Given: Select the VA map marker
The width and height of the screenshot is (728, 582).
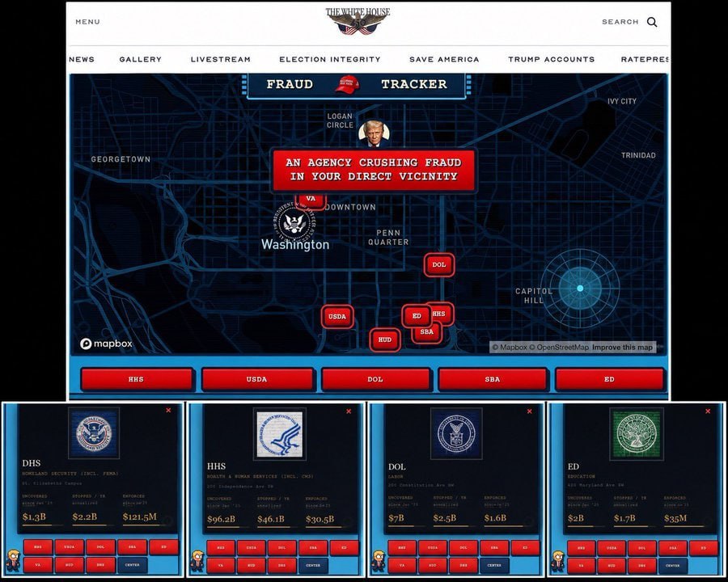Looking at the screenshot, I should point(311,200).
